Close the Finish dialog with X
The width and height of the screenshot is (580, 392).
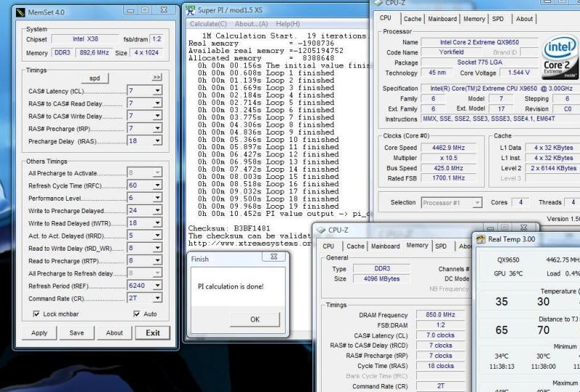[x=274, y=257]
